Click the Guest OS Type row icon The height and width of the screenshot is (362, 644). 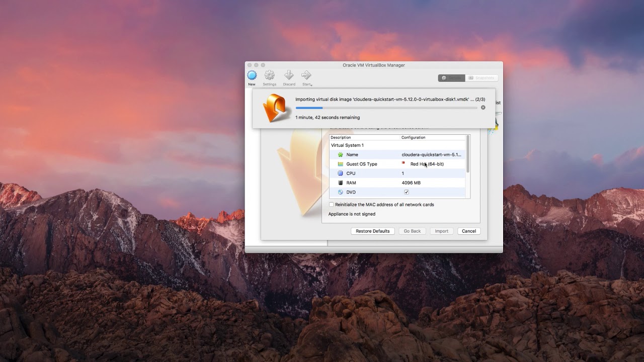point(341,164)
